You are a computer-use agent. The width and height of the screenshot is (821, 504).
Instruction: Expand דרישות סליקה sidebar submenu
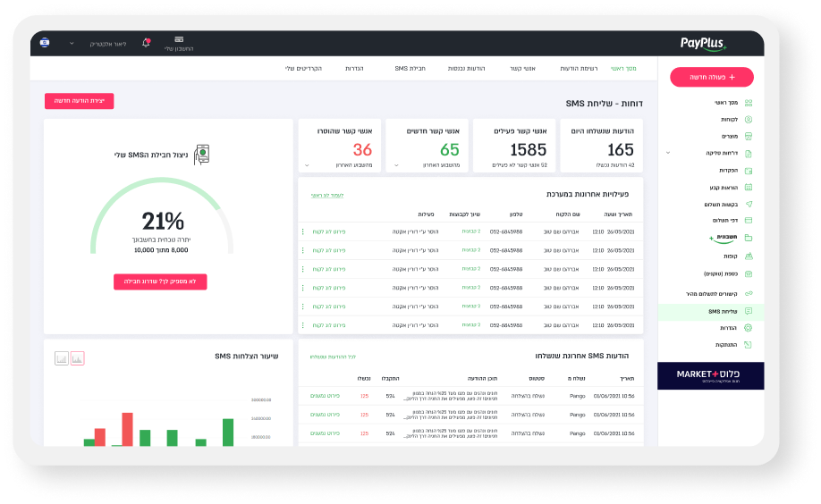tap(667, 153)
